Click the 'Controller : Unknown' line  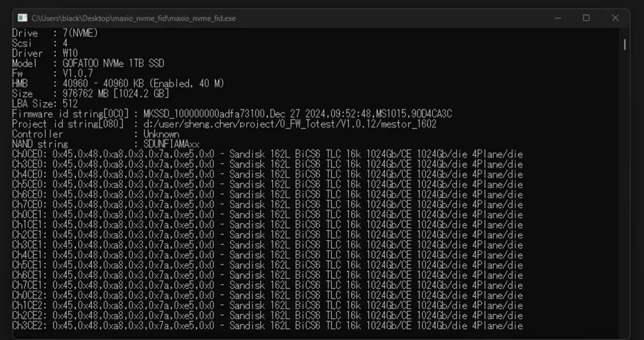(x=96, y=134)
